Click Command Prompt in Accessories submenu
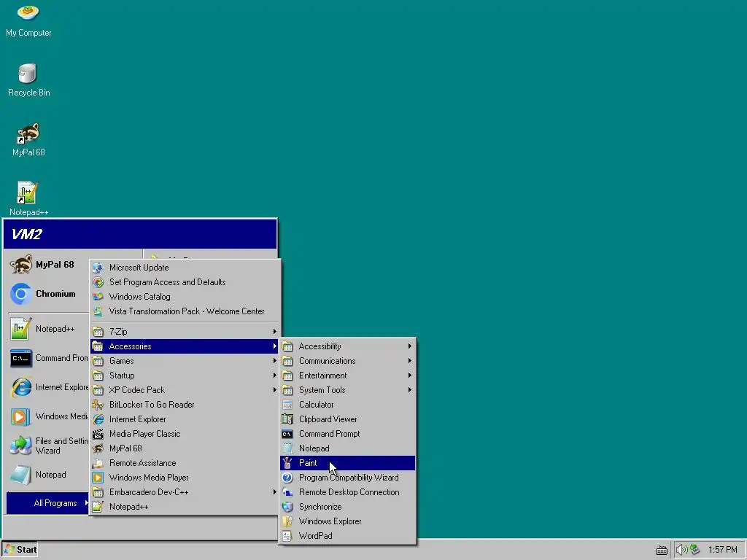This screenshot has height=560, width=747. click(348, 434)
